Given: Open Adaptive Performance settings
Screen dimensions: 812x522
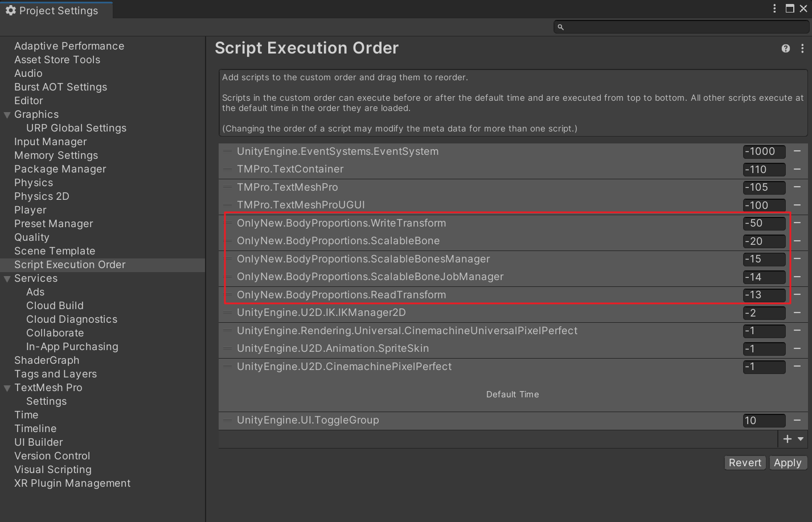Looking at the screenshot, I should pyautogui.click(x=69, y=46).
